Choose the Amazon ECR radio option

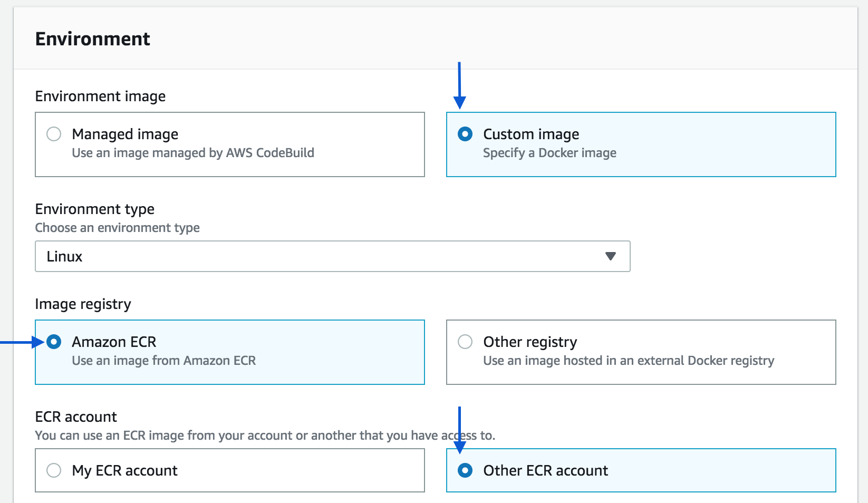[54, 342]
